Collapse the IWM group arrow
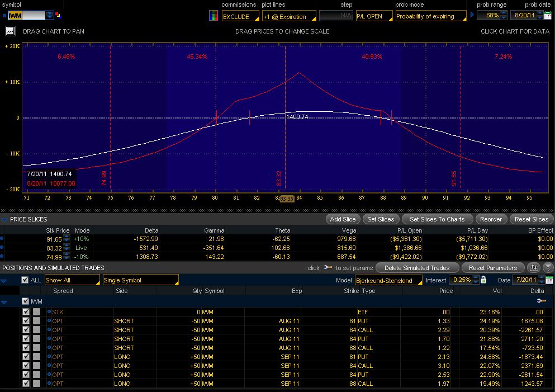Image resolution: width=555 pixels, height=392 pixels. tap(4, 302)
